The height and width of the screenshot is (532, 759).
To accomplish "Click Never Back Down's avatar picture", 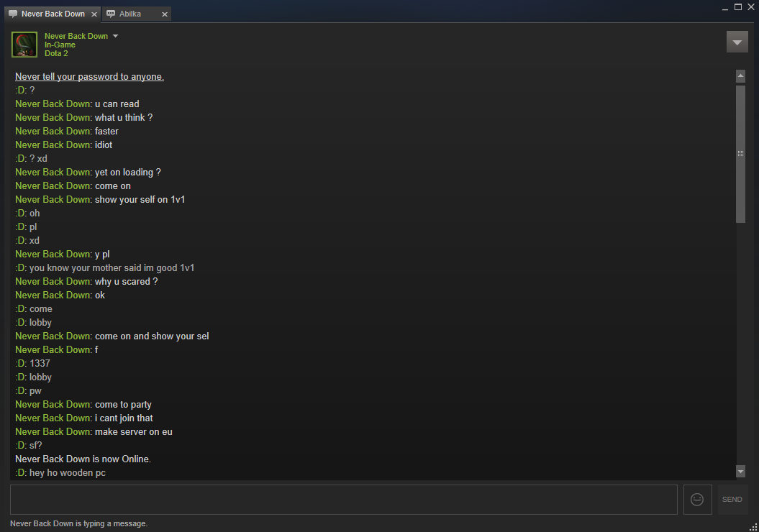I will (x=24, y=45).
